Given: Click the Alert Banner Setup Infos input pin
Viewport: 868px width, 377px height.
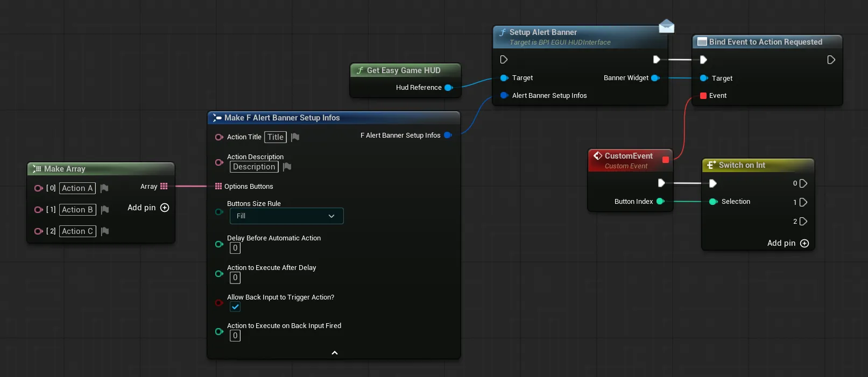Looking at the screenshot, I should (504, 96).
